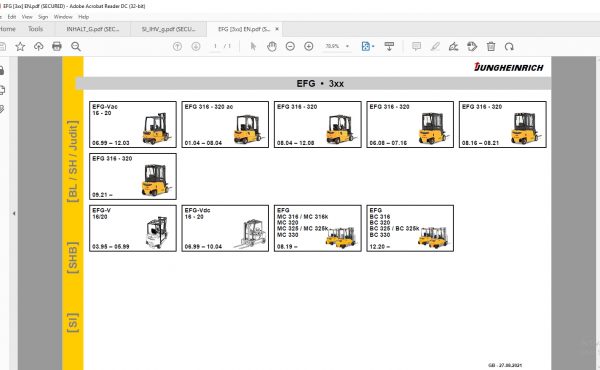The width and height of the screenshot is (600, 370).
Task: Rotate the view with rotate icon
Action: (509, 47)
